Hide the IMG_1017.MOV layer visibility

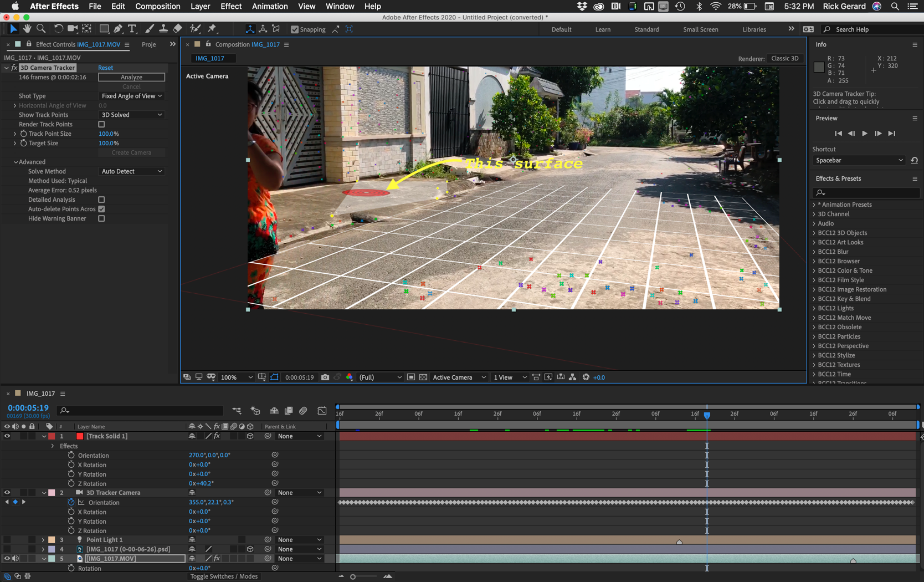click(7, 558)
